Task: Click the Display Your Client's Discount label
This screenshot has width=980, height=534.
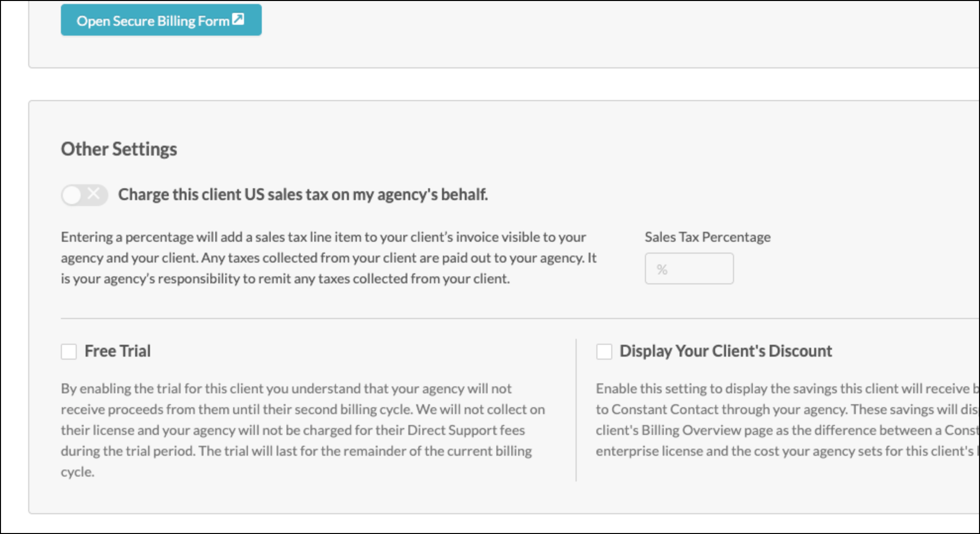Action: [x=726, y=351]
